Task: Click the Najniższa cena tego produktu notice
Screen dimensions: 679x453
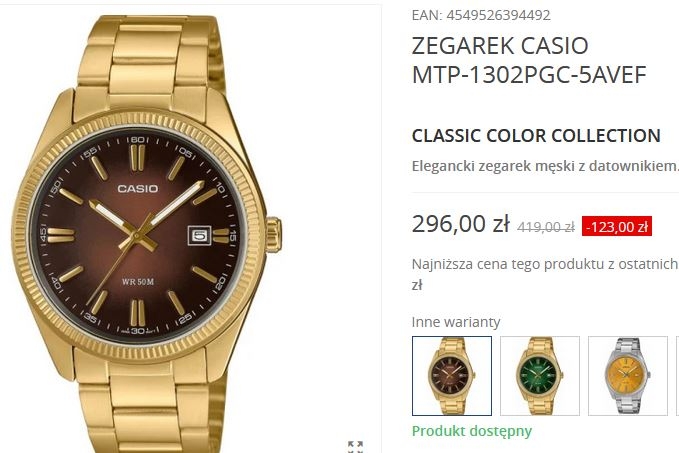Action: click(545, 274)
